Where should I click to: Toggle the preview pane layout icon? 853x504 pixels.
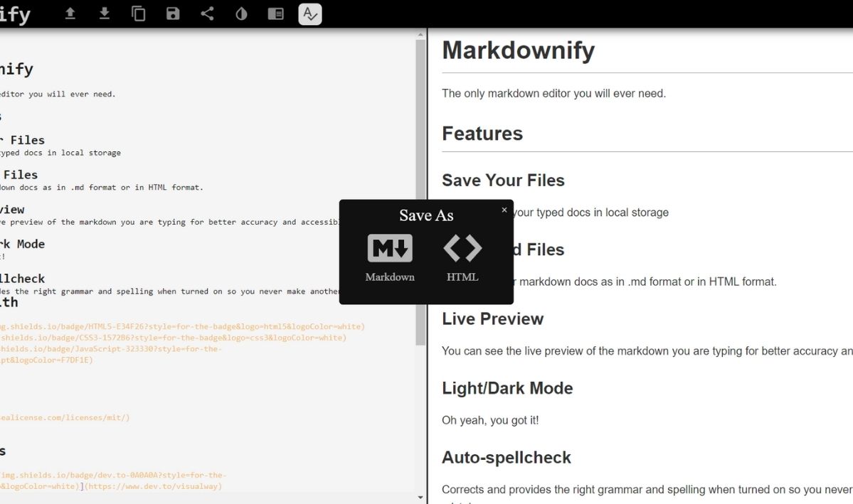(x=275, y=14)
